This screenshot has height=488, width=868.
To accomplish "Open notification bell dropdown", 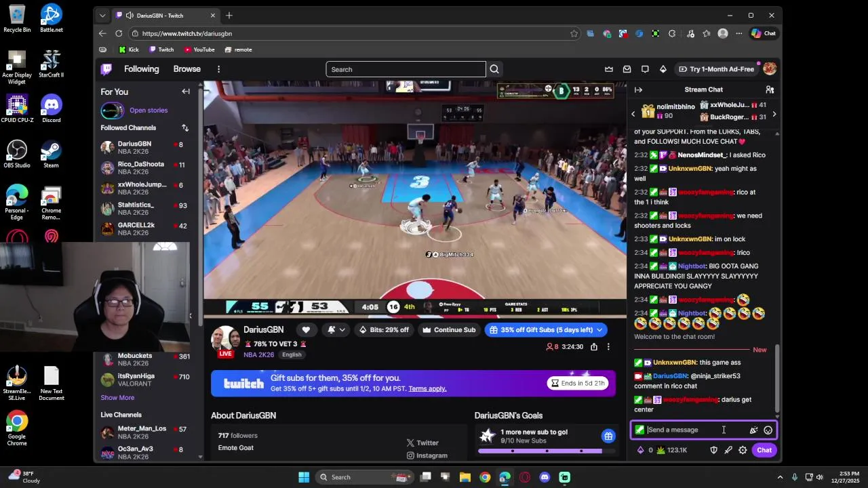I will (336, 330).
